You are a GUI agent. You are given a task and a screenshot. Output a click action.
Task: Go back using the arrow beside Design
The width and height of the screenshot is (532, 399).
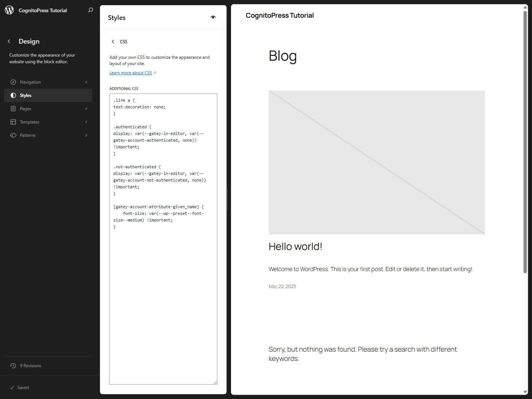[x=9, y=41]
